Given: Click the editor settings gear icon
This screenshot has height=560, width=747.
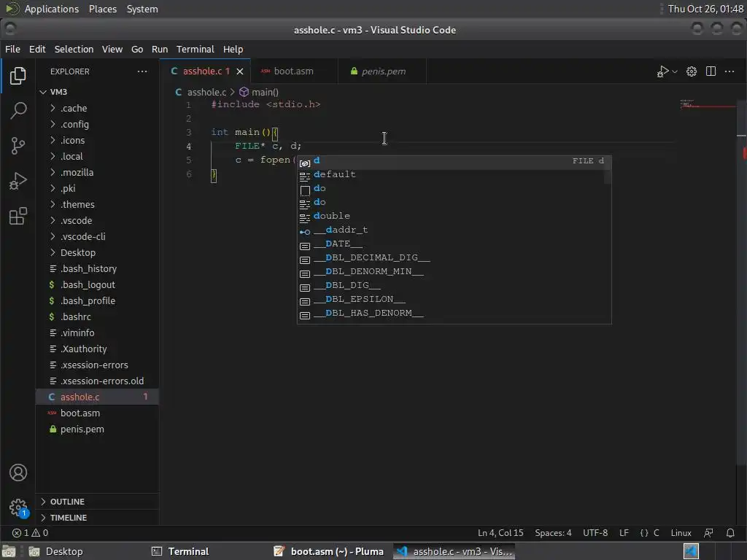Looking at the screenshot, I should [692, 71].
